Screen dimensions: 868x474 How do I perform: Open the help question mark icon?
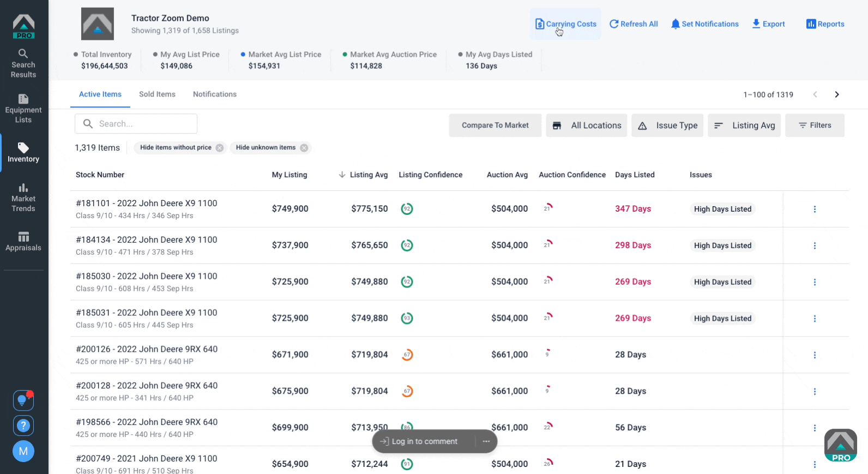[23, 425]
